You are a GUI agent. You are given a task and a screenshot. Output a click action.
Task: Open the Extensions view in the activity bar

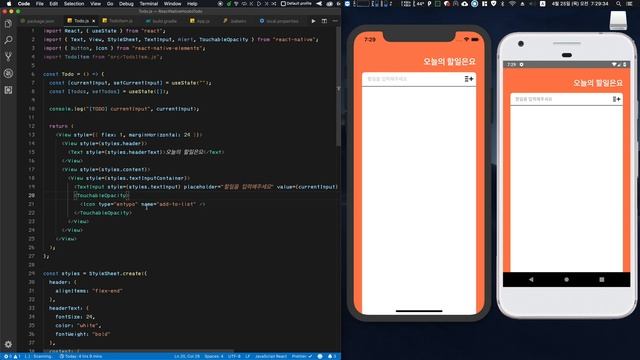(8, 90)
